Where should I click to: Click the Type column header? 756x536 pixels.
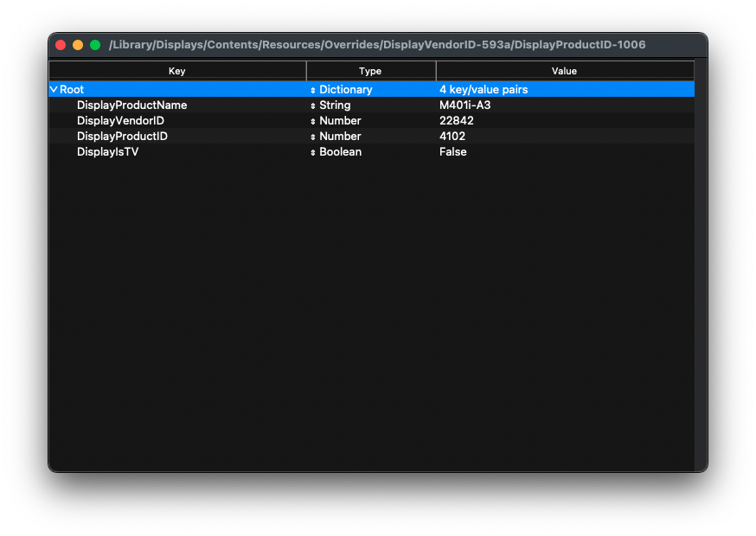tap(370, 71)
